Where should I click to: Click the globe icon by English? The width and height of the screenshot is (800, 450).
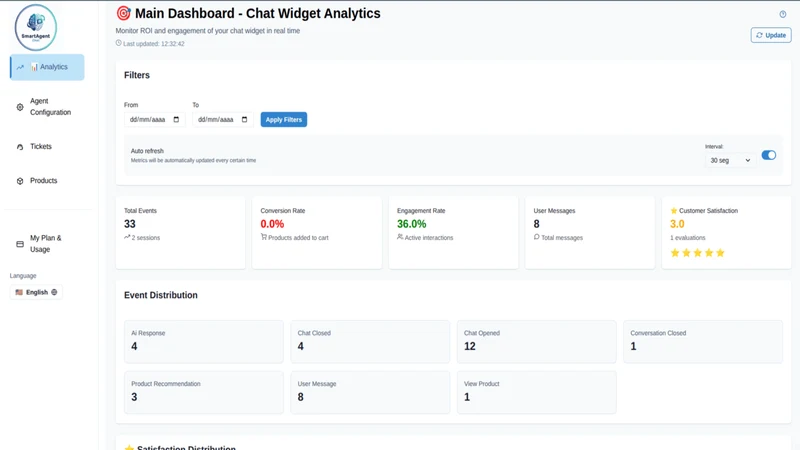54,292
